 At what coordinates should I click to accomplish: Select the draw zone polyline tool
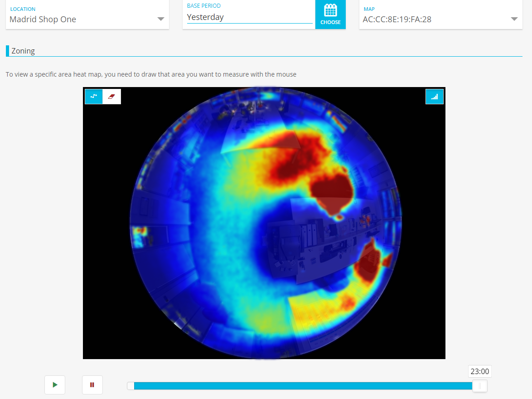[x=94, y=97]
